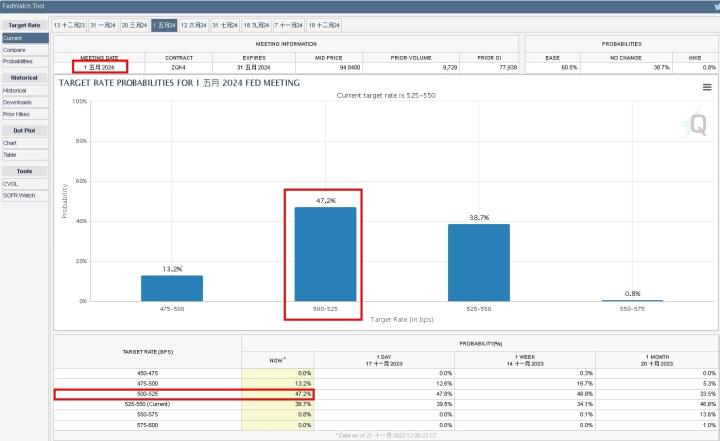
Task: Click the 'MEETING INFORMATION' header
Action: (x=286, y=44)
